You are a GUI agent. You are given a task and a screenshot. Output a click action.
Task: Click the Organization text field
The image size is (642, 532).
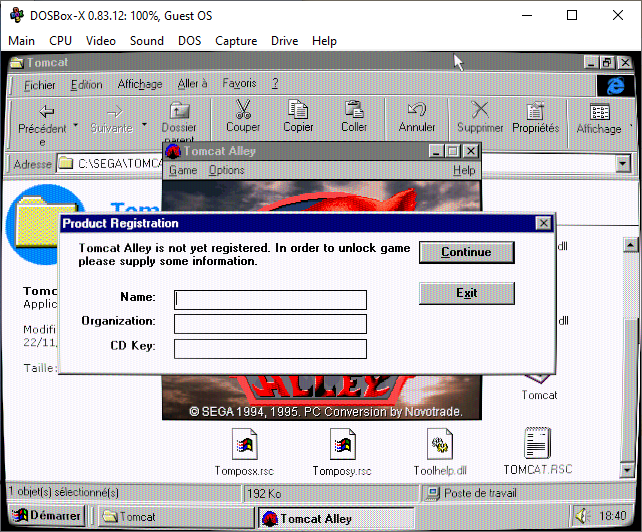pos(270,324)
